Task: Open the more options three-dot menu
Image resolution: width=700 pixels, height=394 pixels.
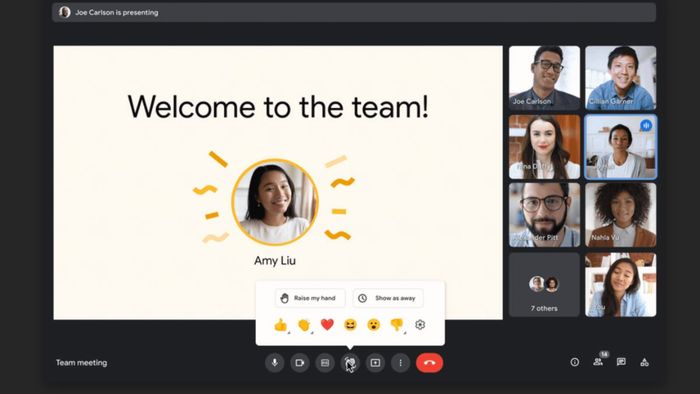Action: [x=400, y=363]
